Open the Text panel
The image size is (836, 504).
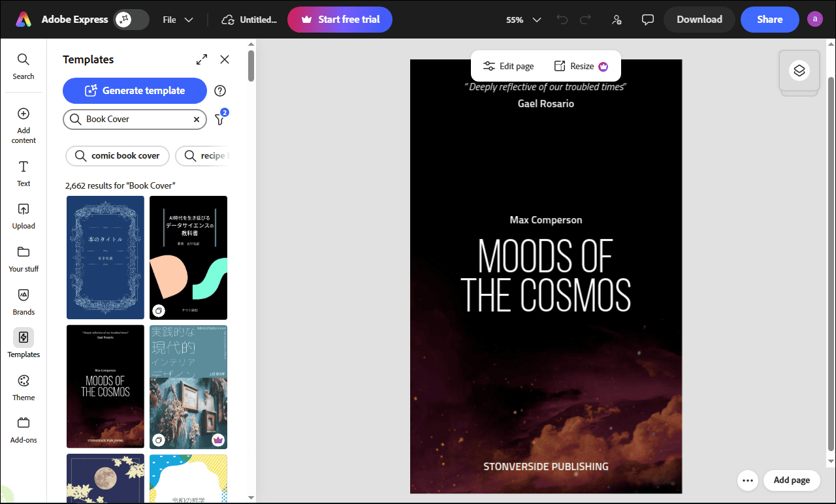click(x=23, y=173)
